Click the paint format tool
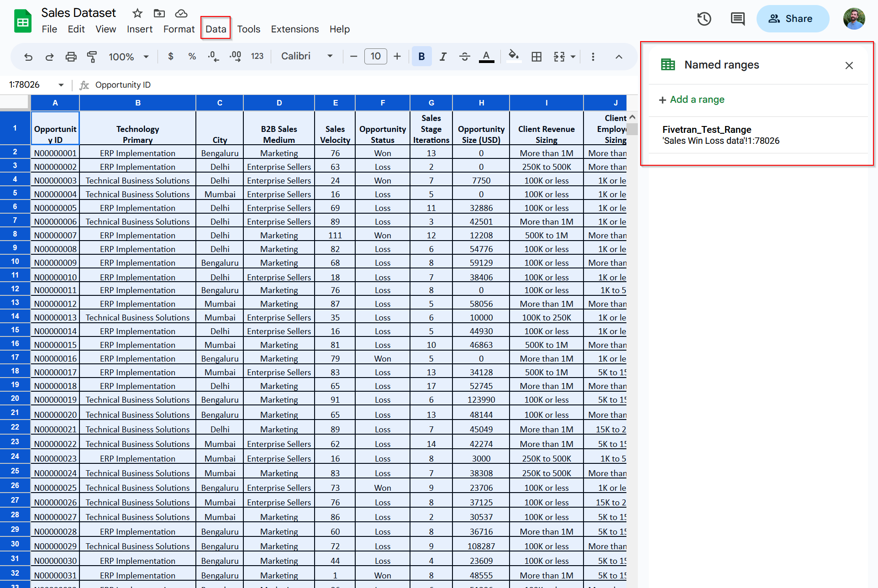This screenshot has width=878, height=588. coord(92,57)
